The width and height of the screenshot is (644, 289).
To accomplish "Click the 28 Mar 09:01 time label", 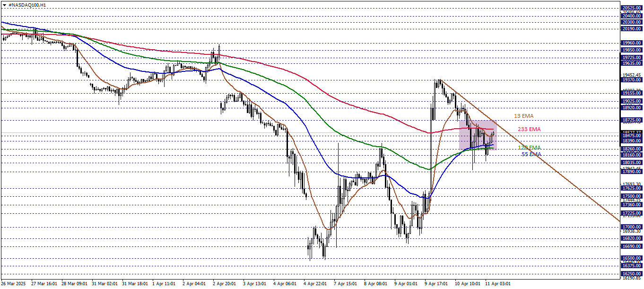I will (74, 284).
